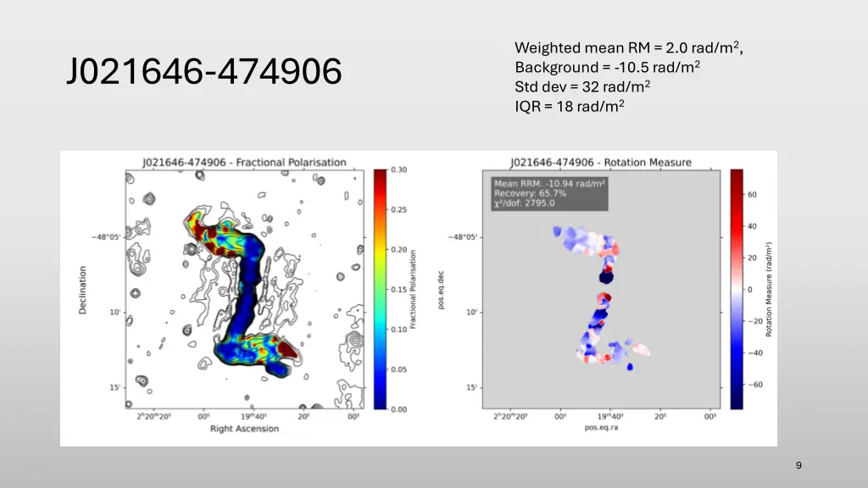Click the 0.30 tick on polarisation colorbar
Screen dimensions: 868x488
[x=398, y=170]
